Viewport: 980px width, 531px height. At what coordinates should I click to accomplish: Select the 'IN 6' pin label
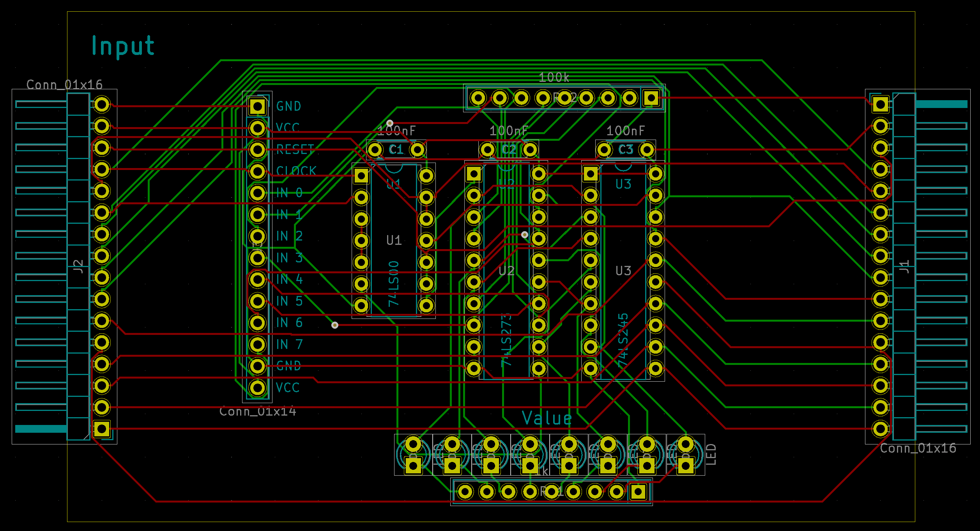coord(289,322)
